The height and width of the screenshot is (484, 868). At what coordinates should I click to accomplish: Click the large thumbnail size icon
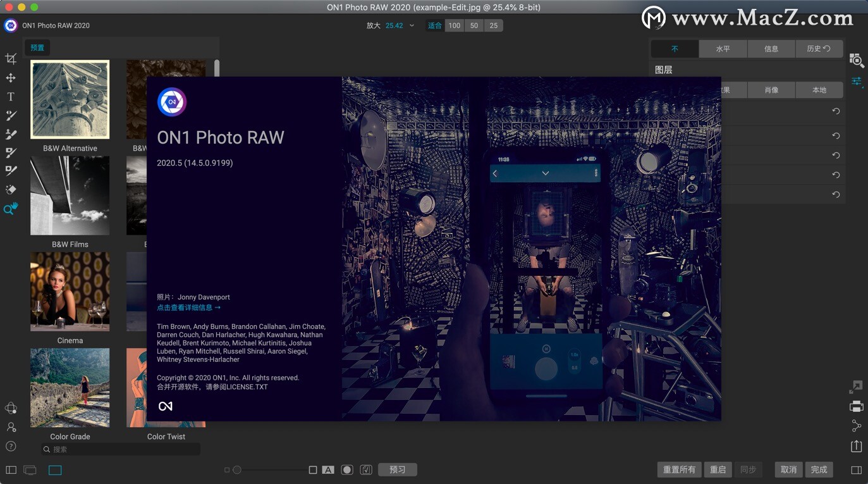tap(313, 470)
